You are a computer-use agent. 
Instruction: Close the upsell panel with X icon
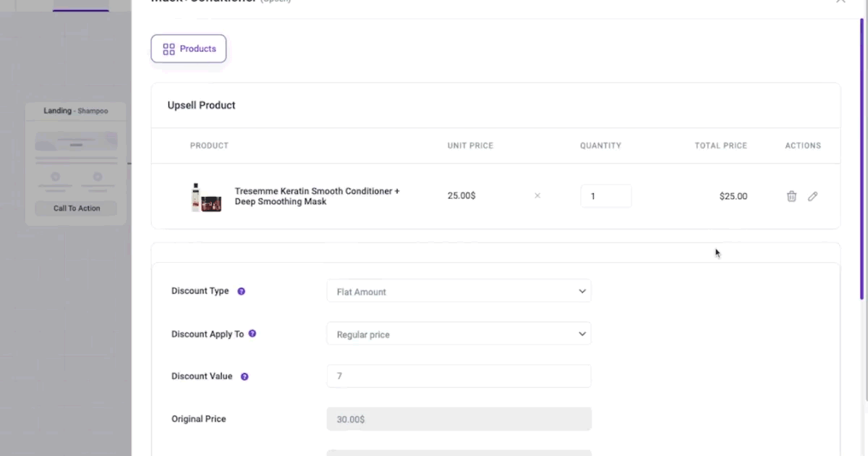(841, 1)
